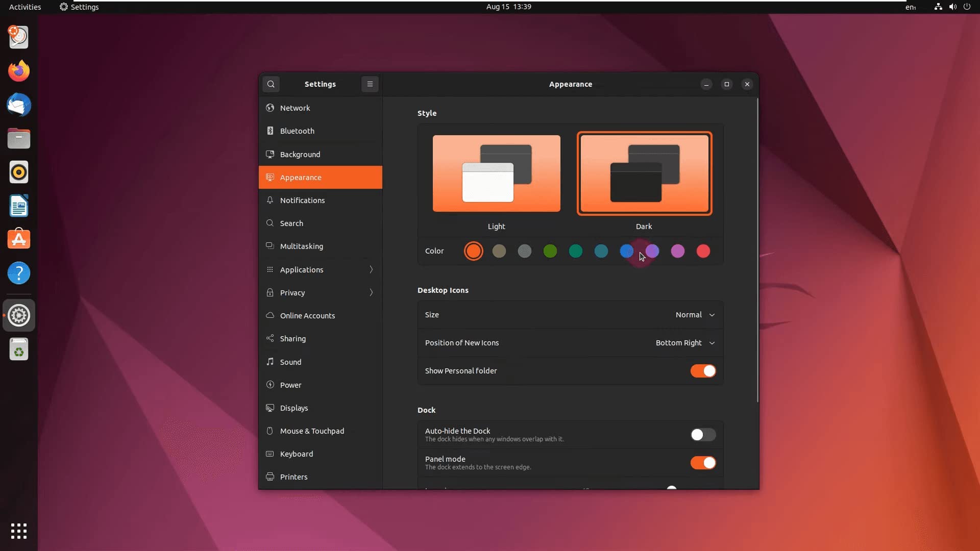Open Firefox from the dock
980x551 pixels.
click(19, 71)
